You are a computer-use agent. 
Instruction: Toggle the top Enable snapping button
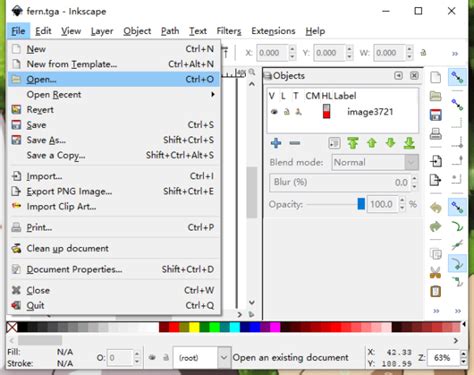tap(457, 77)
